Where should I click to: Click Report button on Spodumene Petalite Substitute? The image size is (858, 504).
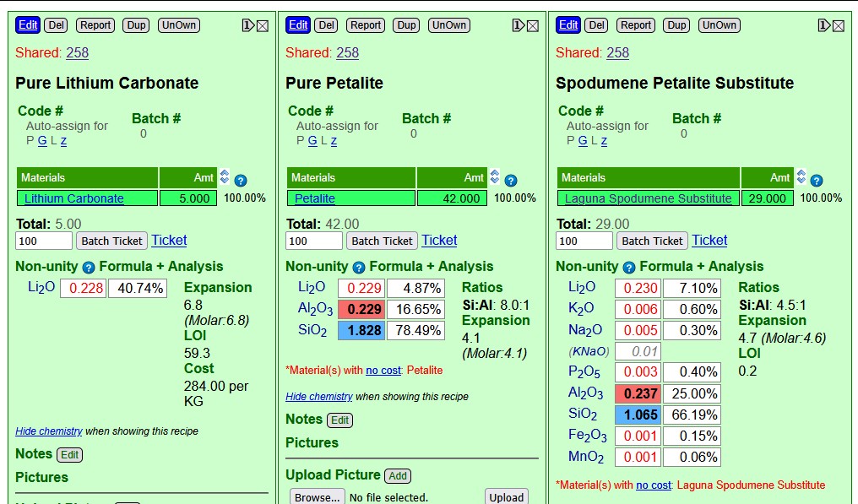(x=636, y=25)
